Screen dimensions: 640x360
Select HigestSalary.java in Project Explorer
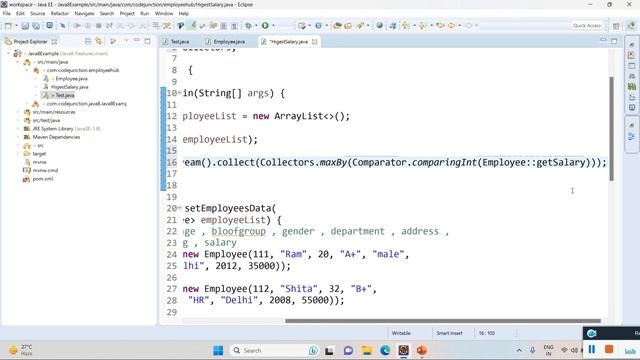click(69, 87)
